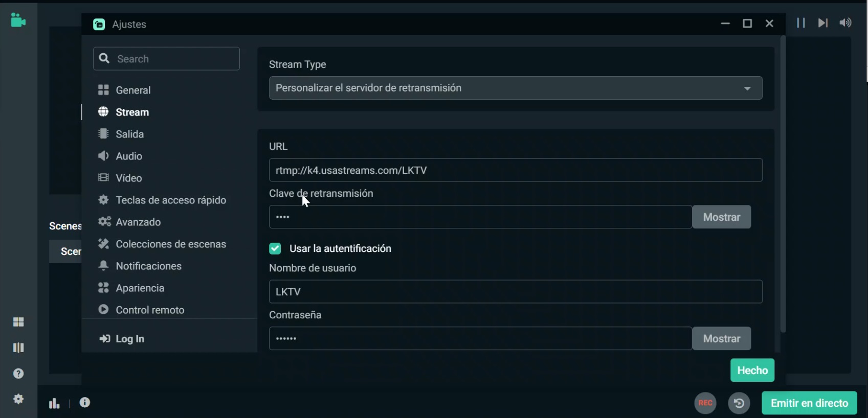Open settings via the sidebar gear icon
Image resolution: width=868 pixels, height=418 pixels.
(x=18, y=399)
